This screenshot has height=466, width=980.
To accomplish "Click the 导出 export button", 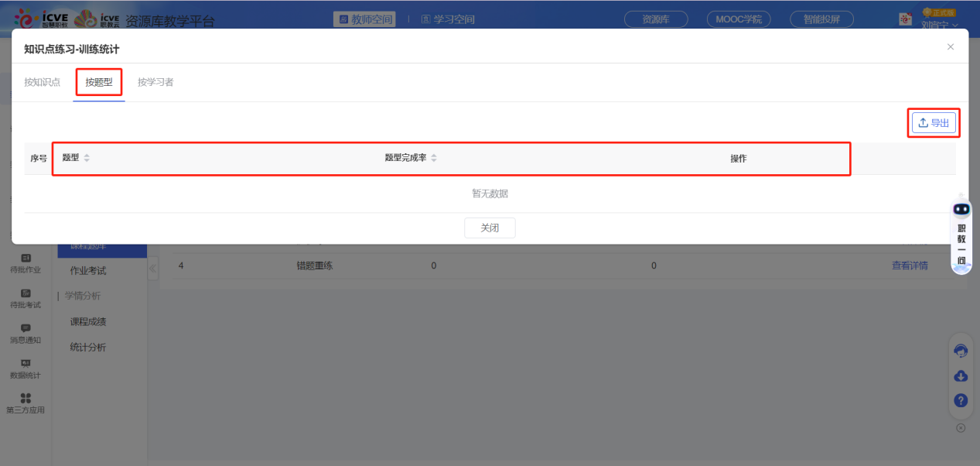I will [x=934, y=123].
